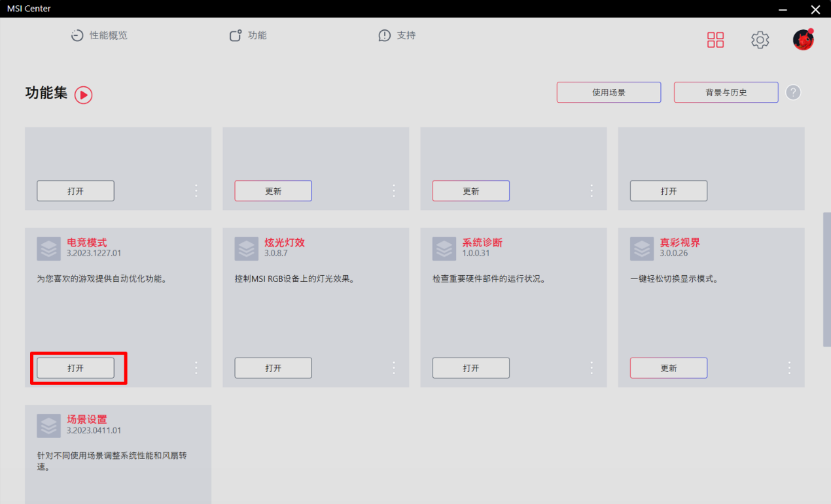Viewport: 831px width, 504px height.
Task: Click the 场景设置 feature icon
Action: (49, 426)
